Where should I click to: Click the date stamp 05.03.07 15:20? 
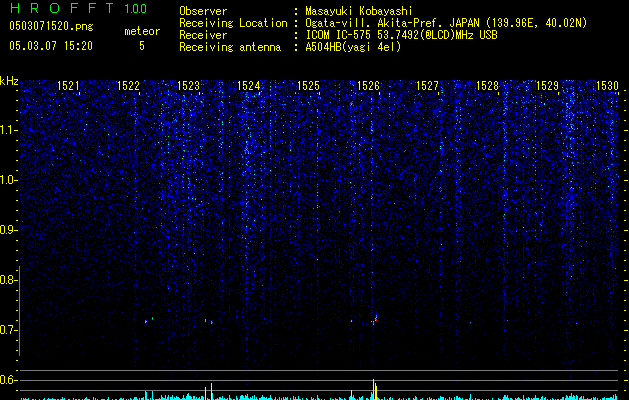tap(51, 46)
